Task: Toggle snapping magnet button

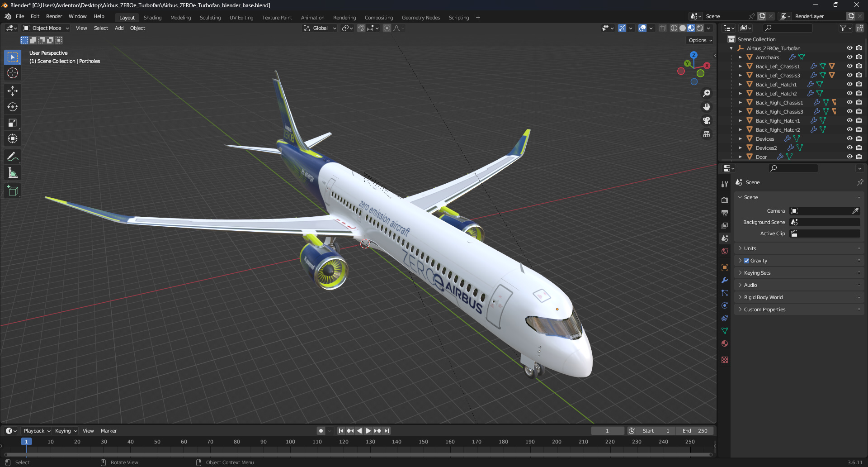Action: [x=361, y=28]
